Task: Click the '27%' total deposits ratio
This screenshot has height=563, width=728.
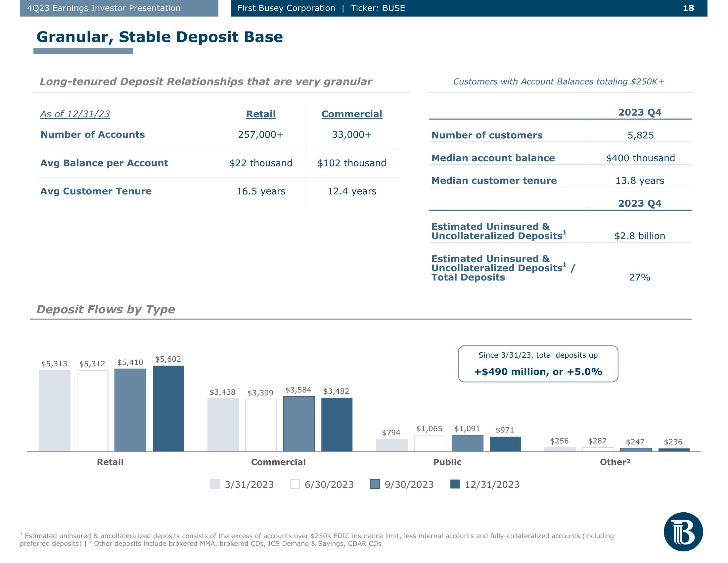Action: [639, 278]
